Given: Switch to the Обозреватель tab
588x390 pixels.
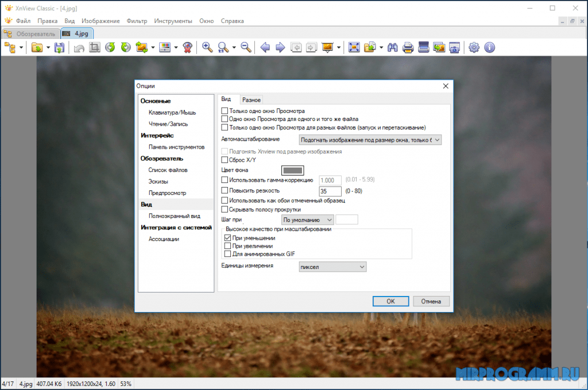Looking at the screenshot, I should 31,34.
